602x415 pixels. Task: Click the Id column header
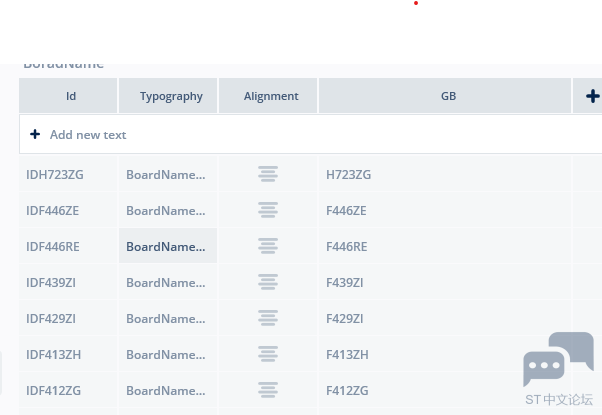[x=71, y=96]
